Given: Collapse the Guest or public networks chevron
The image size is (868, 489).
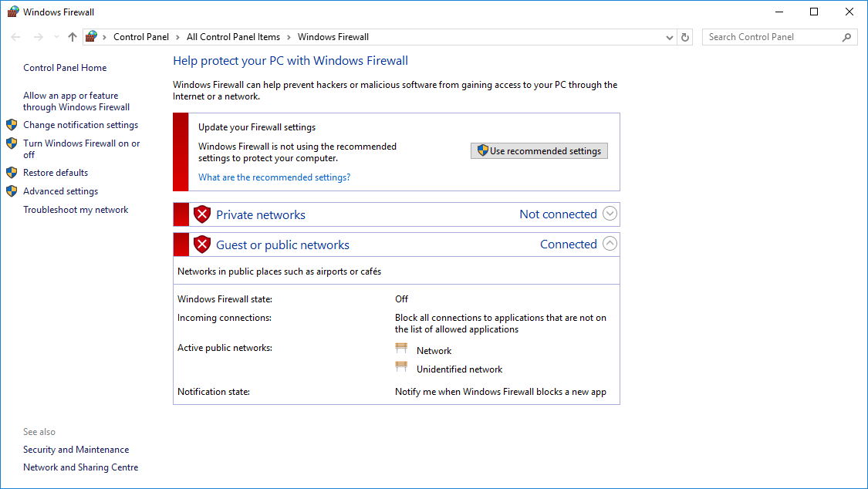Looking at the screenshot, I should tap(610, 244).
